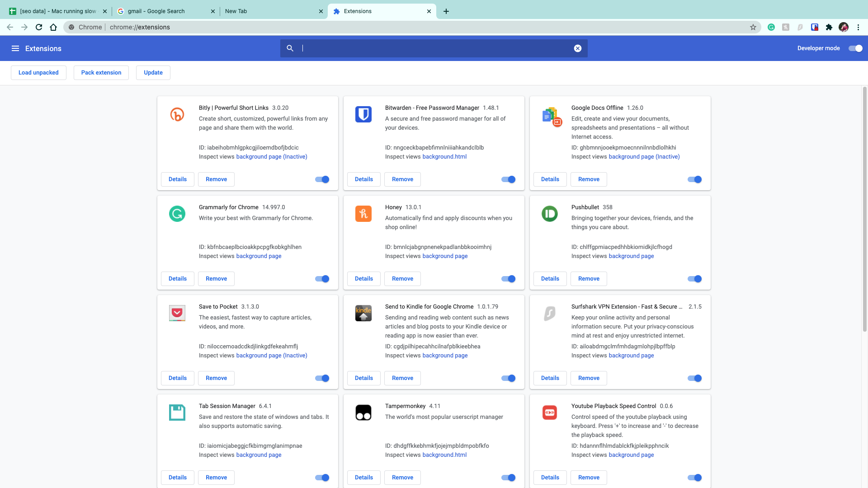Viewport: 868px width, 488px height.
Task: Disable Send to Kindle extension
Action: tap(509, 378)
